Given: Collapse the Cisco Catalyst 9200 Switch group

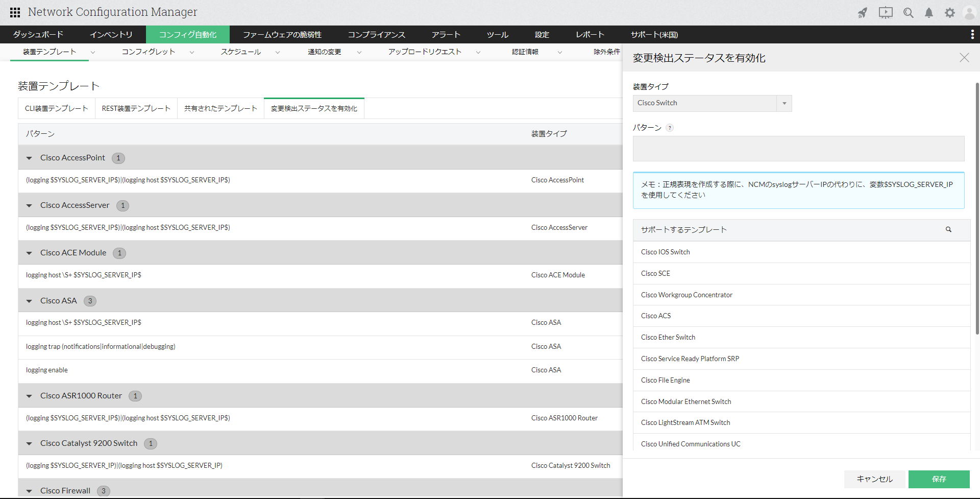Looking at the screenshot, I should pyautogui.click(x=29, y=444).
